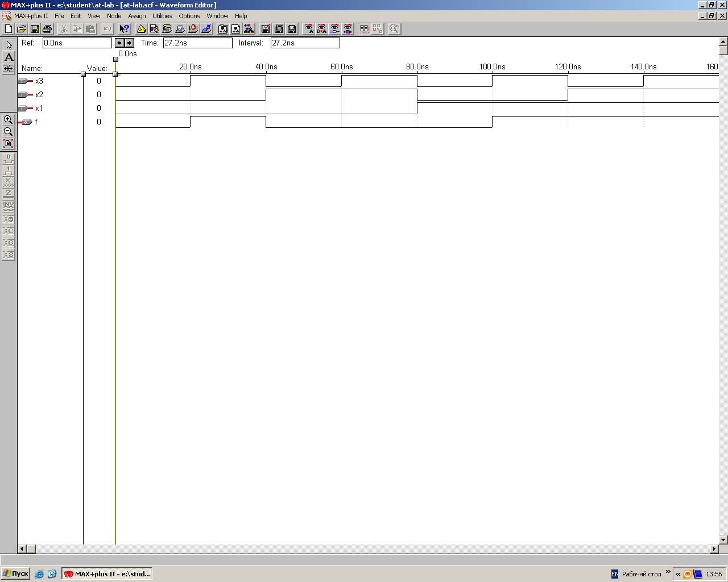
Task: Open the Edit menu
Action: [76, 16]
